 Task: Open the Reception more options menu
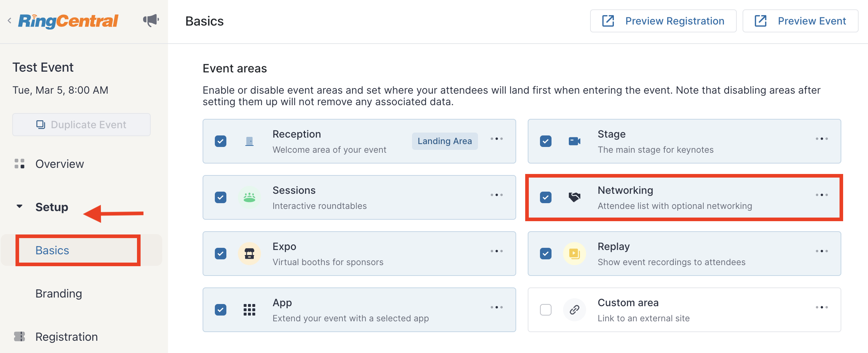(497, 139)
